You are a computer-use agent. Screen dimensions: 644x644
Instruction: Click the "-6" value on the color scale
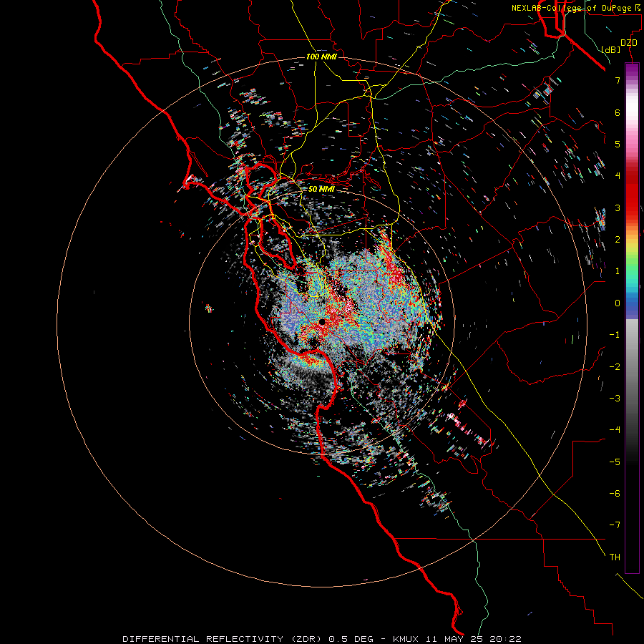tap(615, 494)
